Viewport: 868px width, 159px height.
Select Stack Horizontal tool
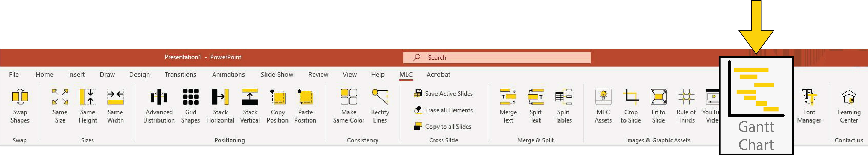click(x=220, y=97)
